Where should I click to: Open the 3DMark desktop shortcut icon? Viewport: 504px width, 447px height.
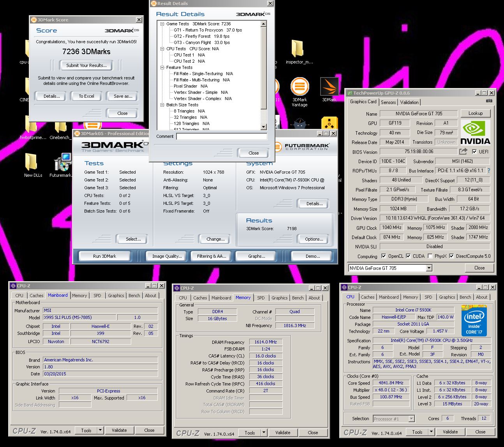point(329,87)
